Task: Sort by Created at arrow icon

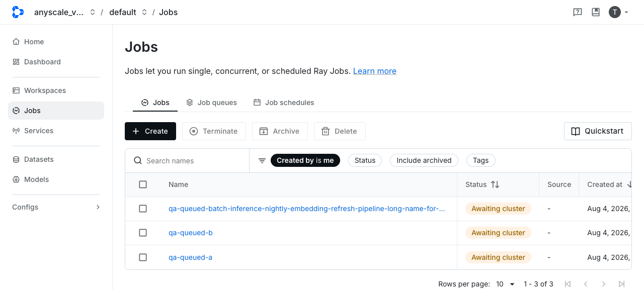Action: [x=629, y=184]
